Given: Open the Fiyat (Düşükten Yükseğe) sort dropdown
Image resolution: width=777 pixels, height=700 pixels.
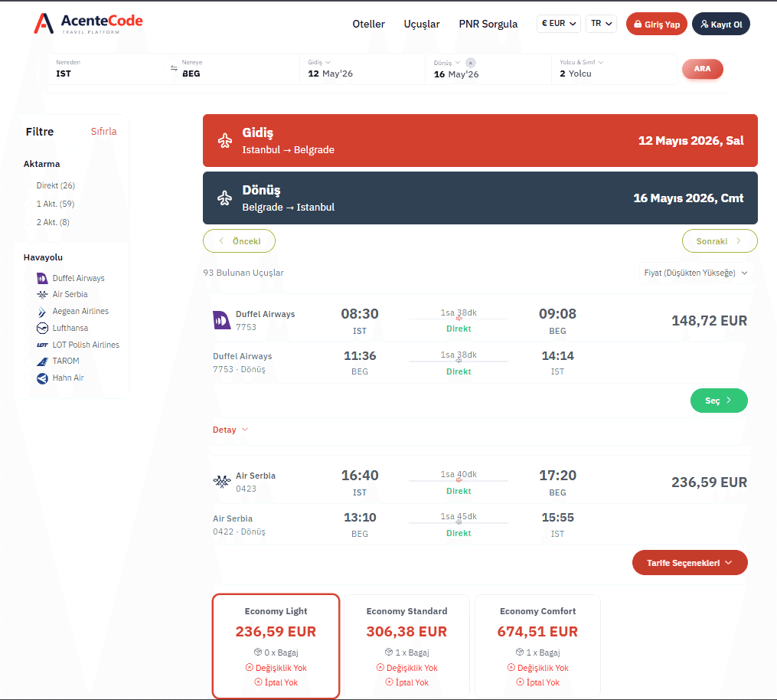Looking at the screenshot, I should pyautogui.click(x=695, y=273).
